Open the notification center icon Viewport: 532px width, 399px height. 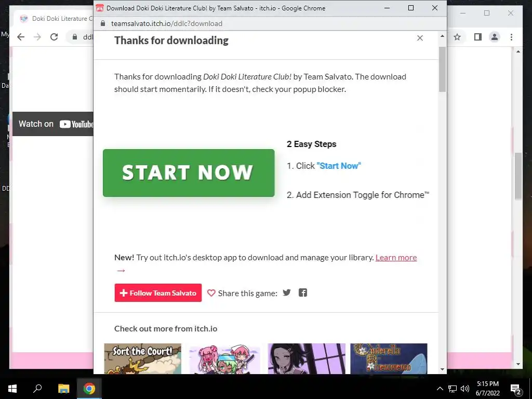516,389
